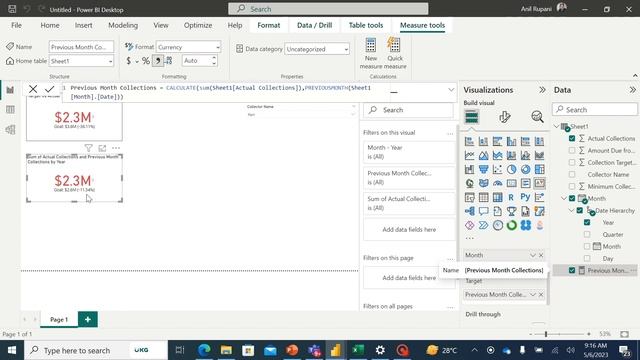Collapse the Month field node

point(564,198)
